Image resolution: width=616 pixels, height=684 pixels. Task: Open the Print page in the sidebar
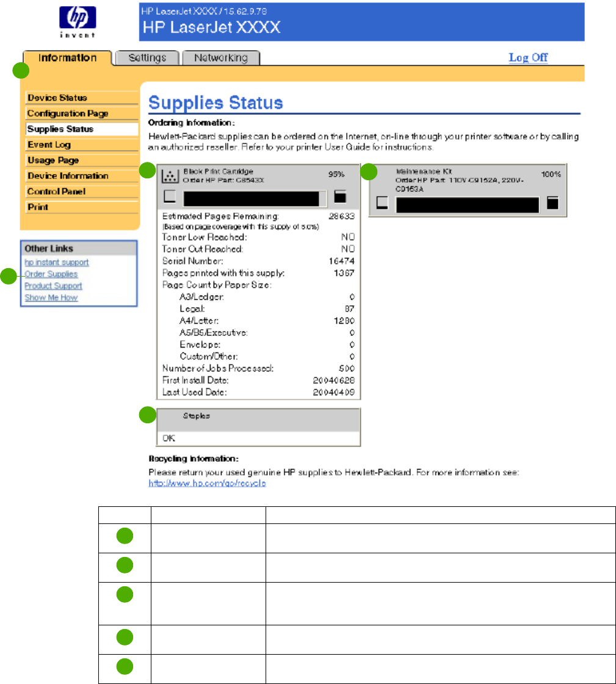(x=82, y=207)
